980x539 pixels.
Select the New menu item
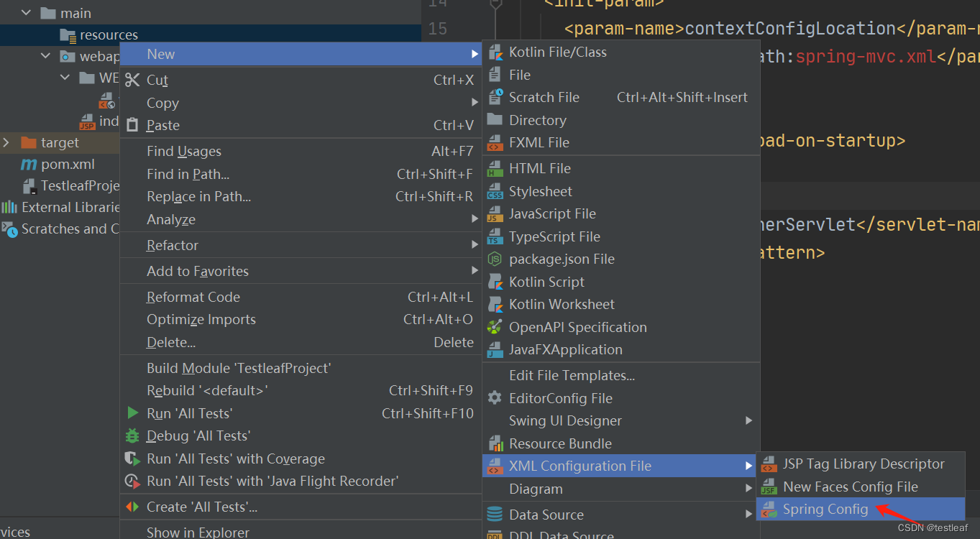(x=301, y=54)
